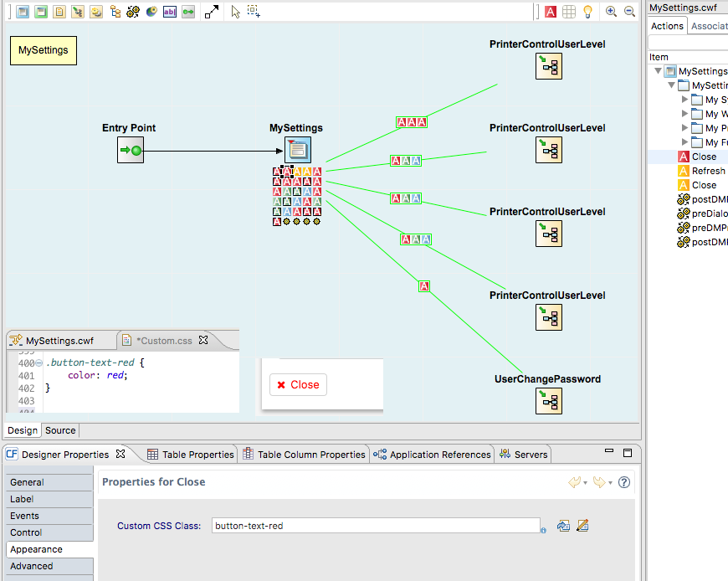Screen dimensions: 728x581
Task: Switch to the MySettings.cwf editor tab
Action: (59, 341)
